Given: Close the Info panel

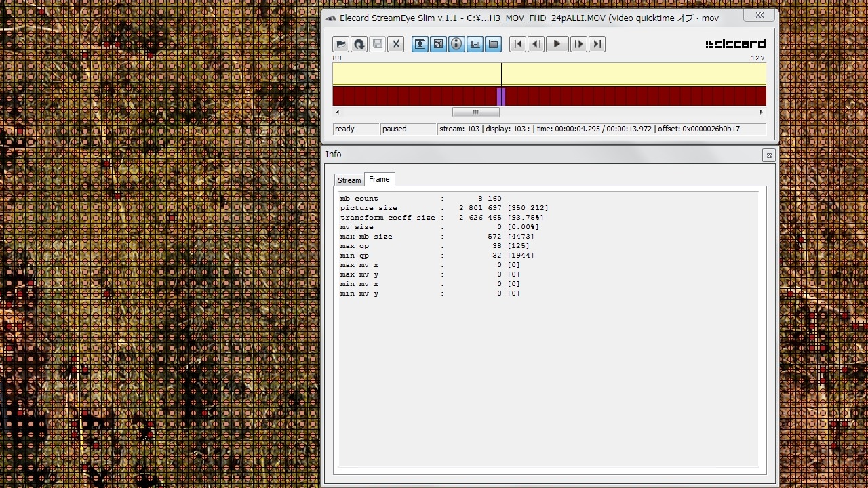Looking at the screenshot, I should coord(769,155).
